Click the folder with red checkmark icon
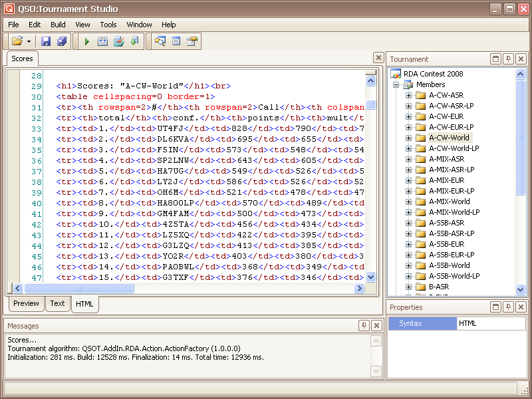The image size is (532, 399). tap(118, 41)
